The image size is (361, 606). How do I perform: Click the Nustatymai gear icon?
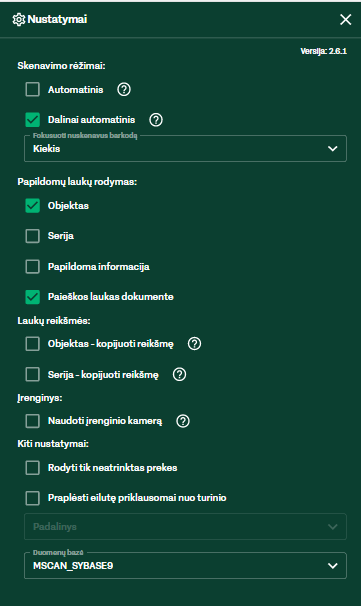[x=19, y=19]
